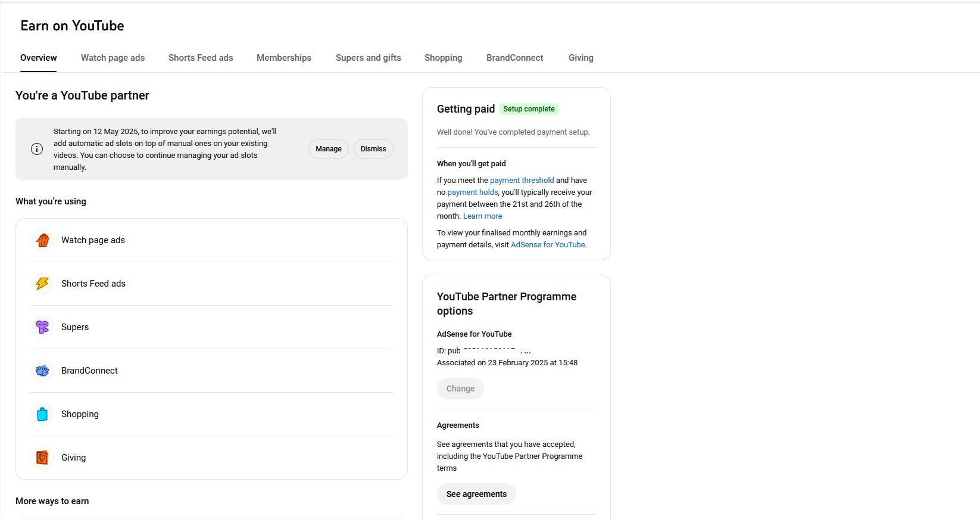This screenshot has width=980, height=519.
Task: Click the YouTube Partner Programme options heading
Action: 507,304
